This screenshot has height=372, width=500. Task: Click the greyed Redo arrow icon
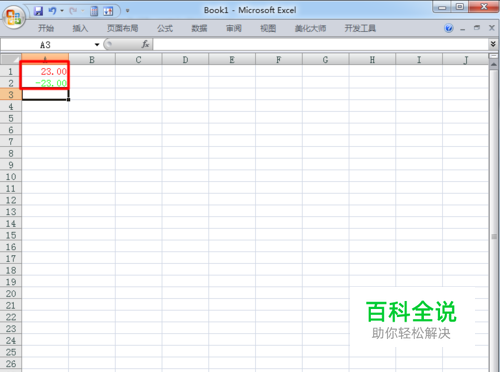click(73, 11)
